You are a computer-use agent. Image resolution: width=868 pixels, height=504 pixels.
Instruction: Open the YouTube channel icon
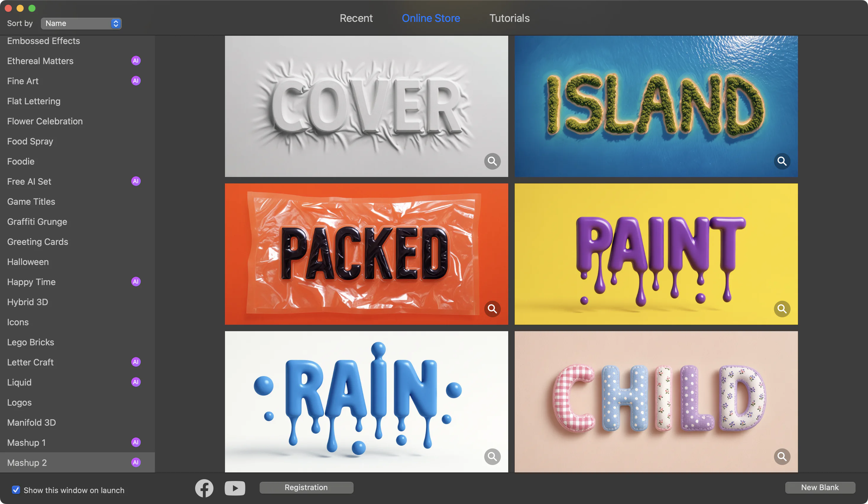[x=235, y=488]
